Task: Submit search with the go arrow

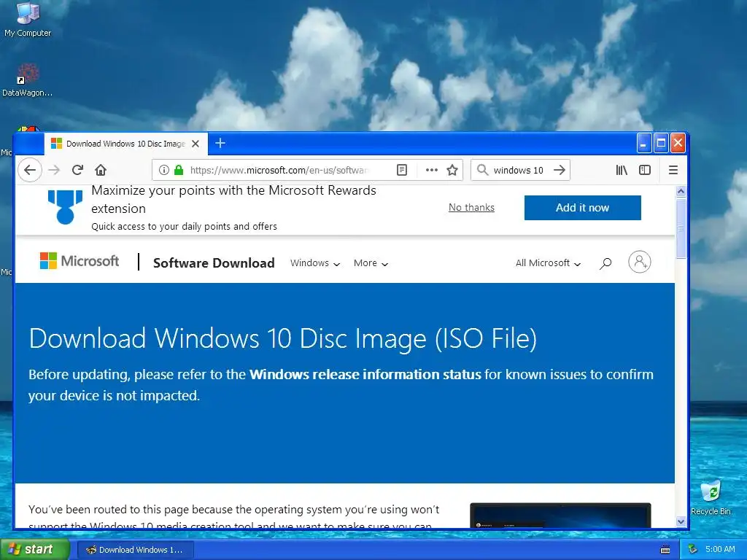Action: (x=560, y=170)
